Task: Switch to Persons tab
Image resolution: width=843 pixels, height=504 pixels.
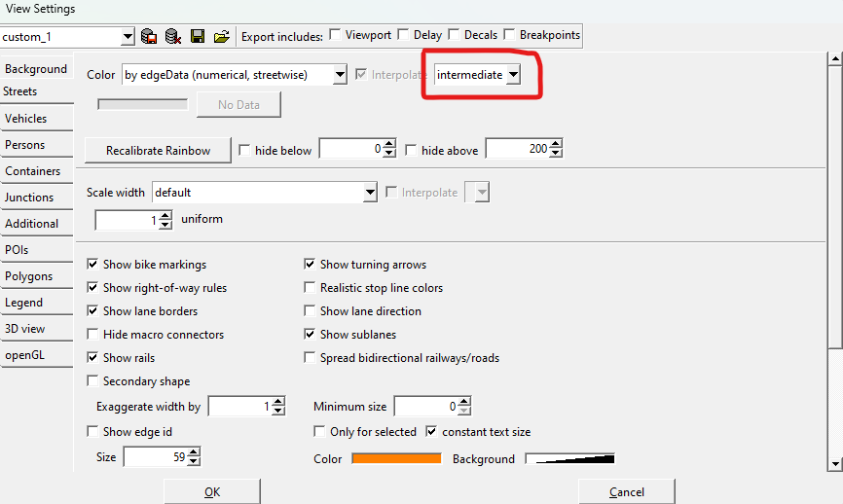Action: tap(36, 145)
